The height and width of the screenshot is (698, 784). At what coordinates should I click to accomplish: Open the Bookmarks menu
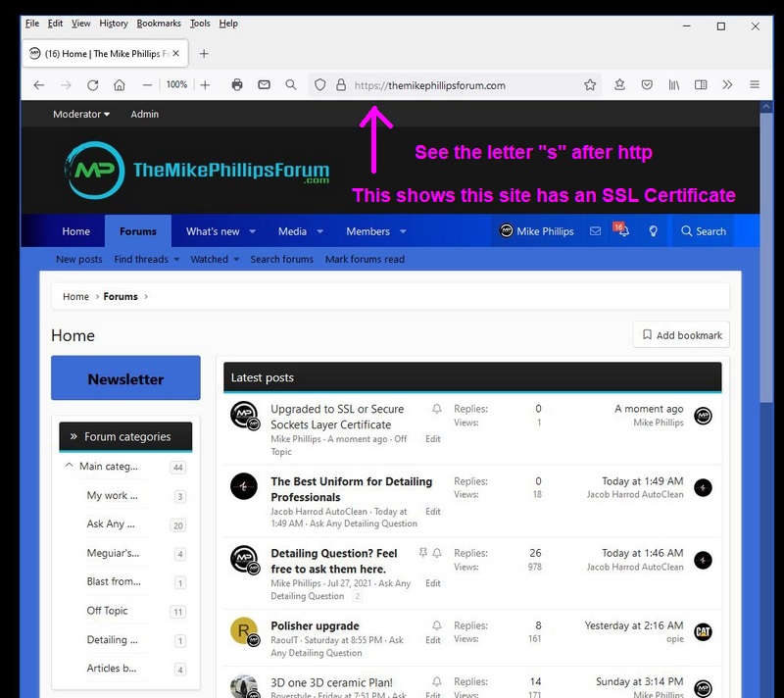(159, 23)
